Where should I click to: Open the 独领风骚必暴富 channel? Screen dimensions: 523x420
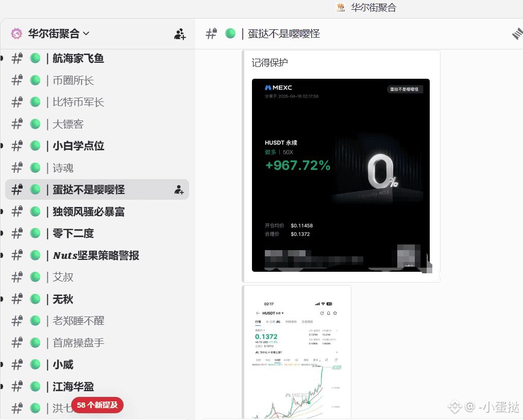[x=97, y=212]
